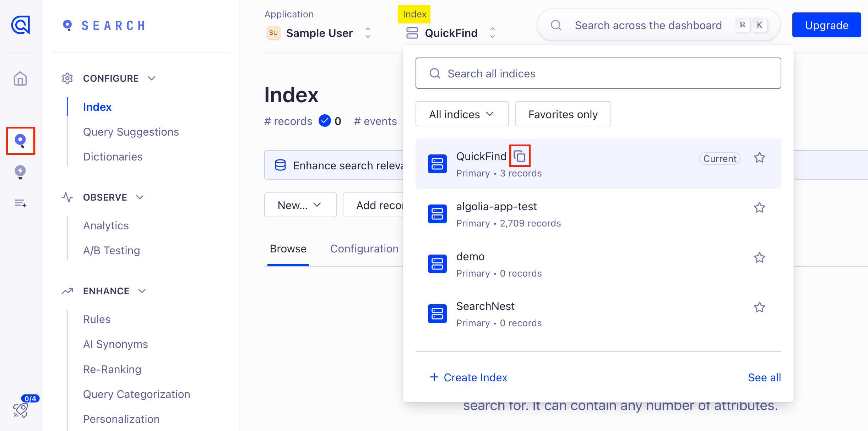
Task: Click the database icon beside demo index
Action: [x=437, y=264]
